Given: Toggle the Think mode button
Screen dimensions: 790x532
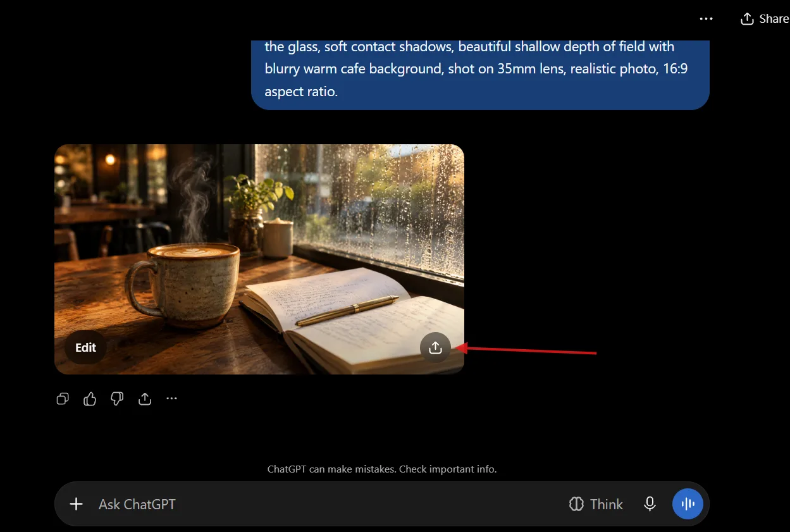Looking at the screenshot, I should click(596, 504).
